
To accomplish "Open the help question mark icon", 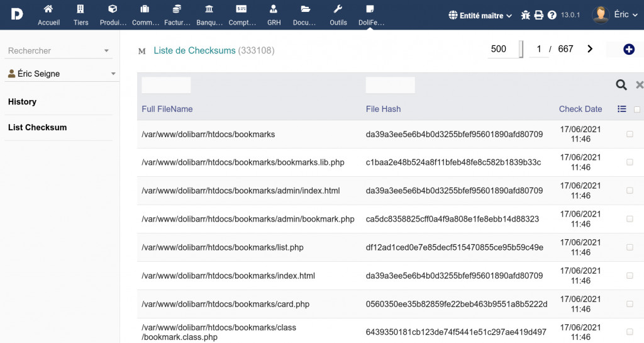I will 552,15.
